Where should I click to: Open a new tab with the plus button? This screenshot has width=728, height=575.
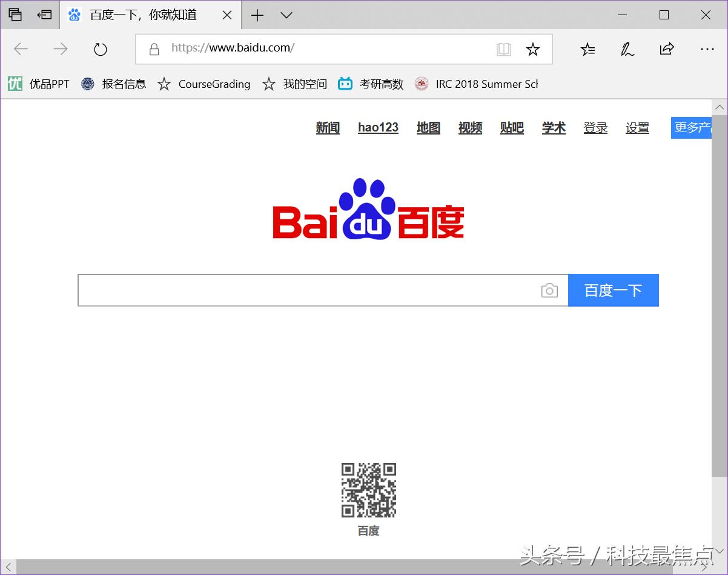pos(257,15)
